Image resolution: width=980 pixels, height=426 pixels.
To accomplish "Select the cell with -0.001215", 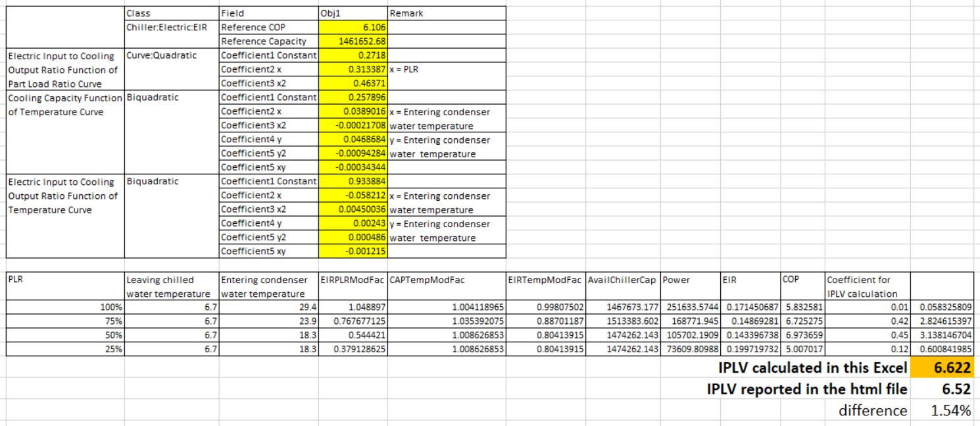I will tap(353, 251).
